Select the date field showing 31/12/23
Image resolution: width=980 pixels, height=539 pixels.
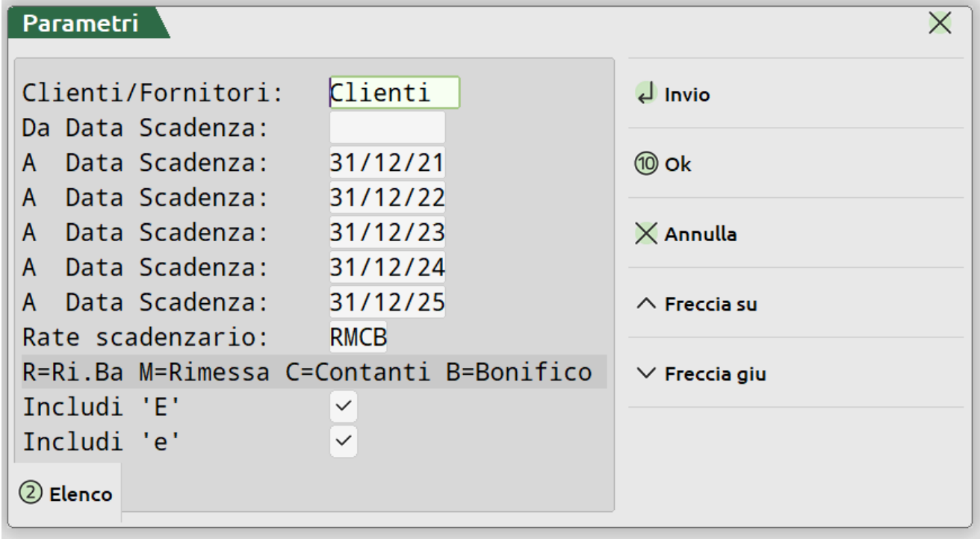(x=387, y=233)
